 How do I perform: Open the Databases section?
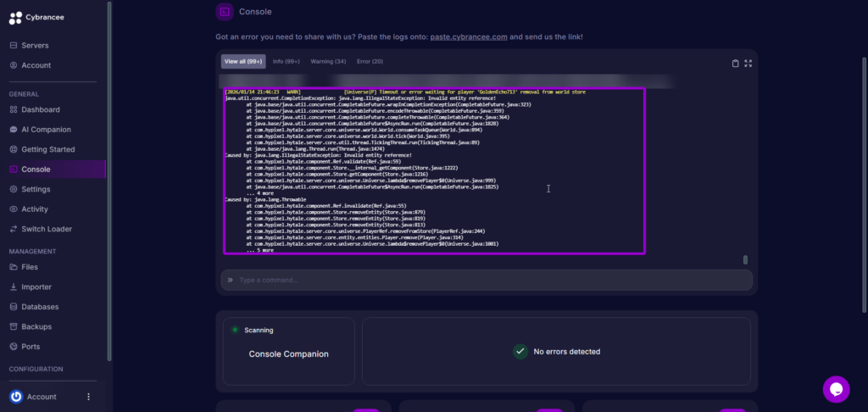point(40,307)
